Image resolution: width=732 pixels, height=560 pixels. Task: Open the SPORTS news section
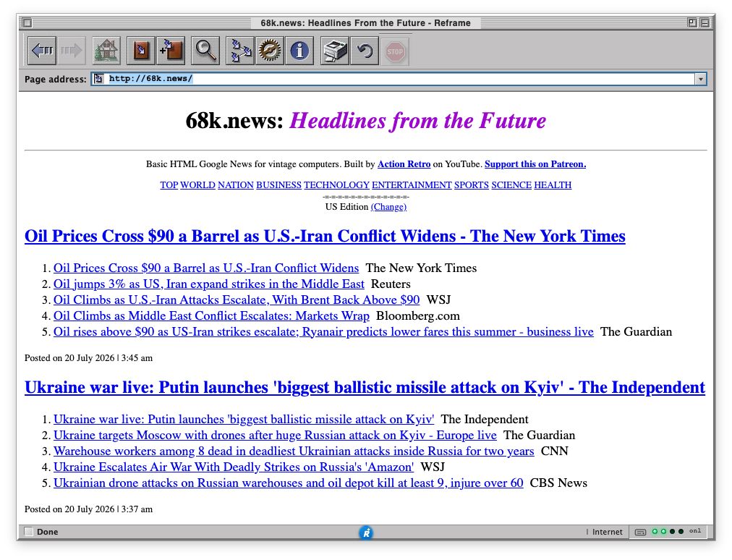point(472,185)
